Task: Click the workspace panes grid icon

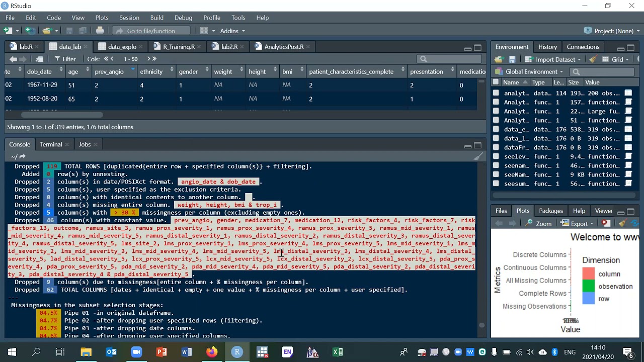Action: pos(204,31)
